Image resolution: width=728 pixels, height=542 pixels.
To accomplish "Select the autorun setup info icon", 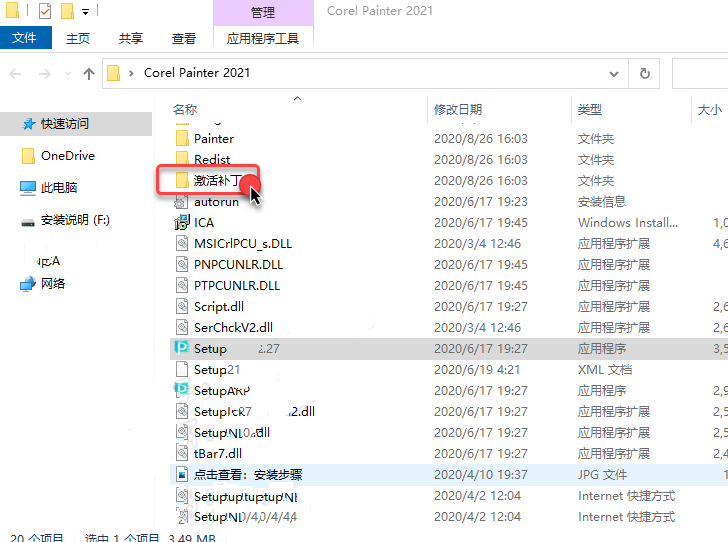I will click(x=181, y=202).
